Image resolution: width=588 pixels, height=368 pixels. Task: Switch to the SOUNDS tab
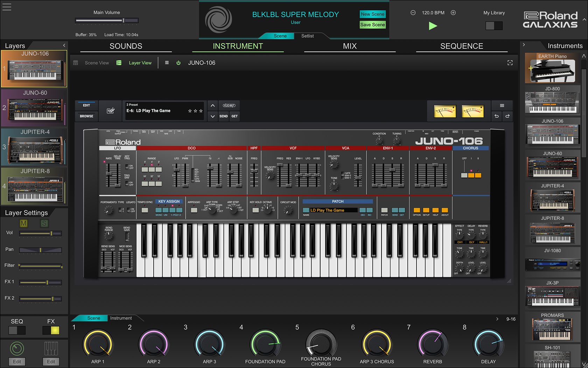coord(126,46)
